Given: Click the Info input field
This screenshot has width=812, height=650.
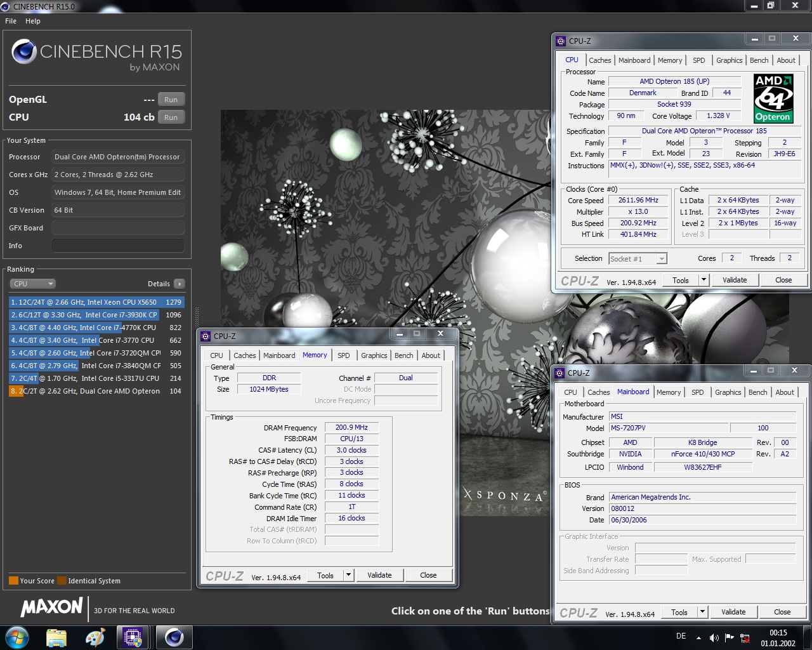Looking at the screenshot, I should [118, 246].
